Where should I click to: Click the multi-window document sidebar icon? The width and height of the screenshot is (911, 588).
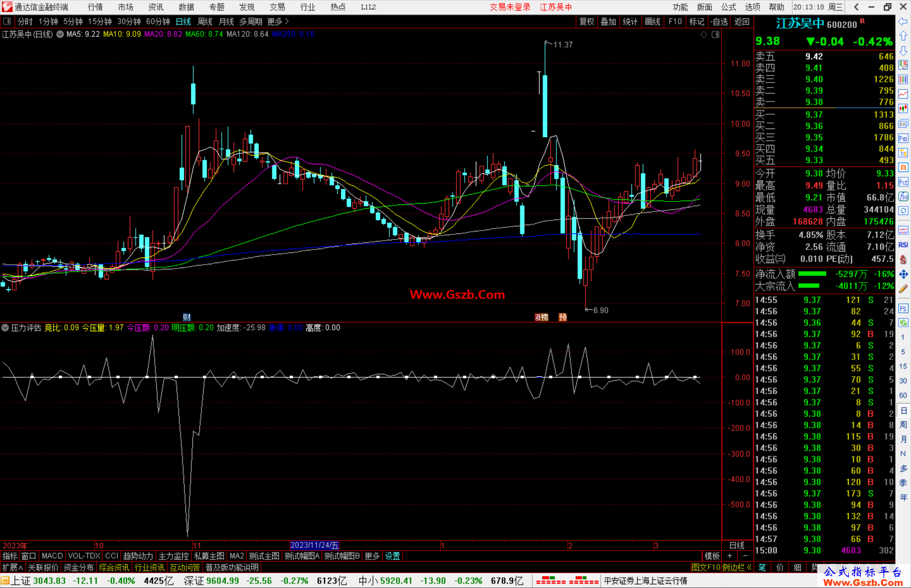(903, 124)
